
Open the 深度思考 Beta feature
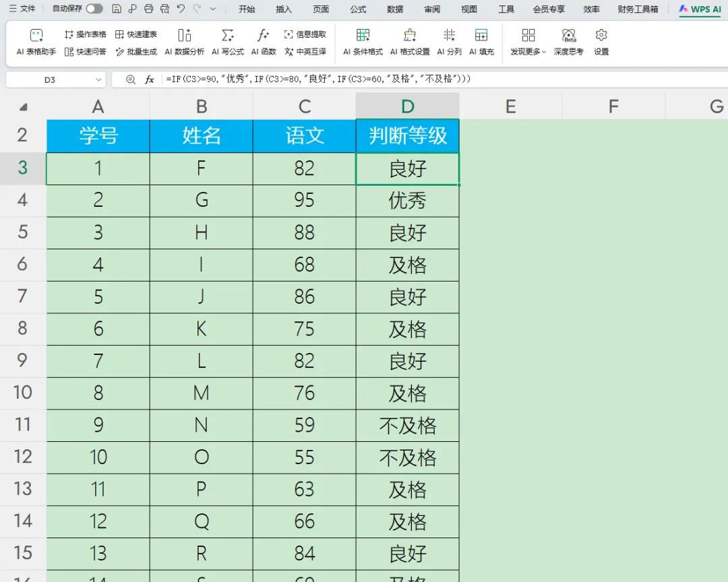tap(568, 42)
